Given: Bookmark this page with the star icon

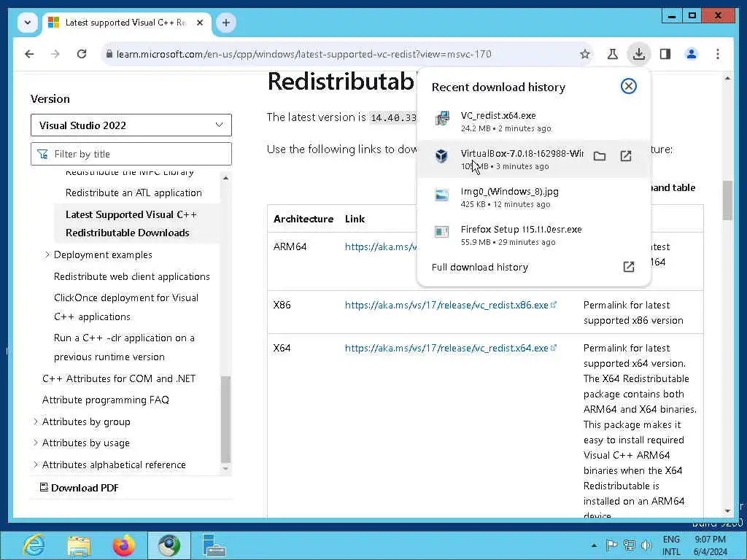Looking at the screenshot, I should (584, 54).
